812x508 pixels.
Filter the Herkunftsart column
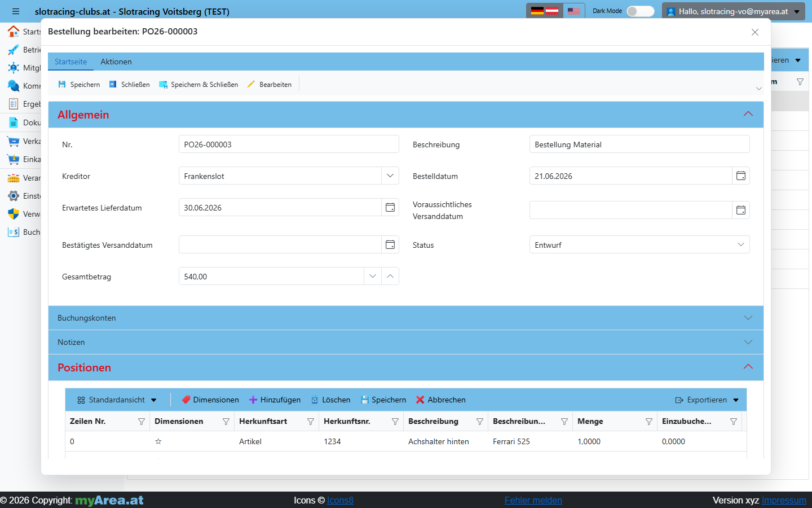click(x=311, y=422)
